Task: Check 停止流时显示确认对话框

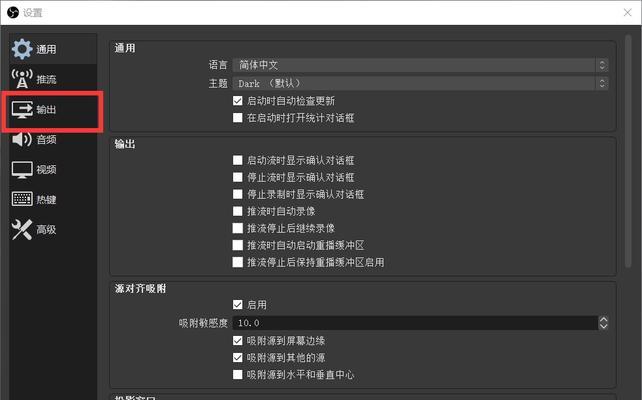Action: coord(237,177)
